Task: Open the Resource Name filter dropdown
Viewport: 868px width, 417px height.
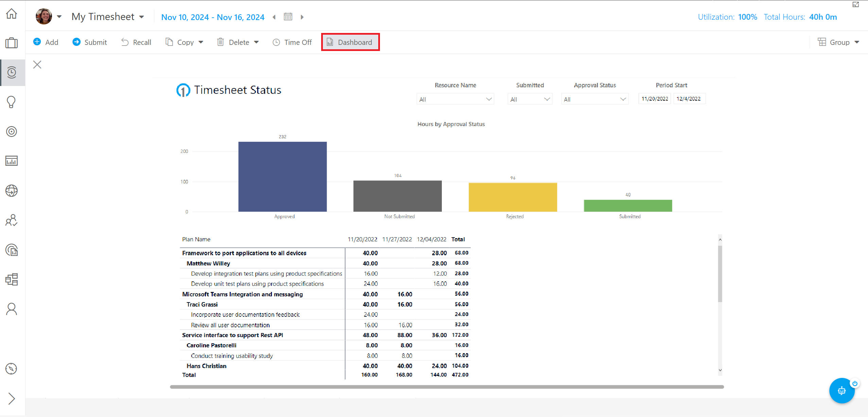Action: (455, 99)
